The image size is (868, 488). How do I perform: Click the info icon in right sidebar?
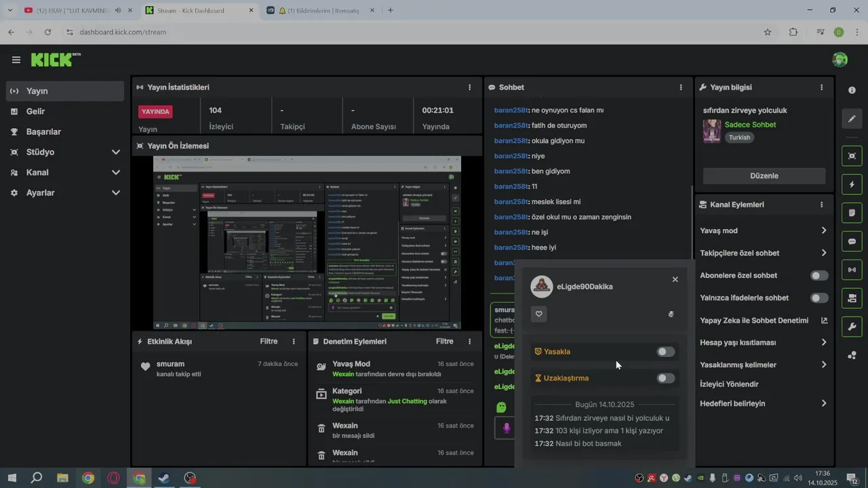(852, 90)
